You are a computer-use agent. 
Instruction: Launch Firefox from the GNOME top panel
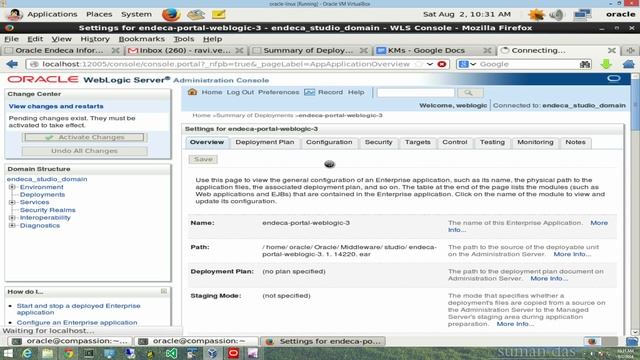click(x=171, y=14)
